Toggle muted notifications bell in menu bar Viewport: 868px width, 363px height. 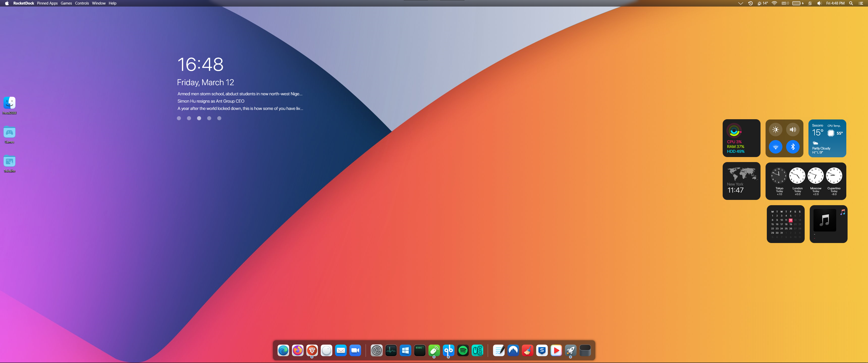810,3
